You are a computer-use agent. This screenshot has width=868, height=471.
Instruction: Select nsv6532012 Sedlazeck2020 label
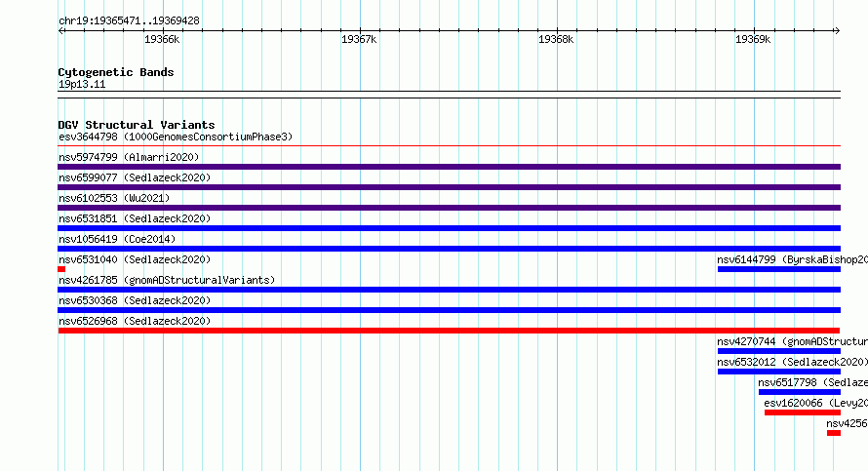click(792, 362)
